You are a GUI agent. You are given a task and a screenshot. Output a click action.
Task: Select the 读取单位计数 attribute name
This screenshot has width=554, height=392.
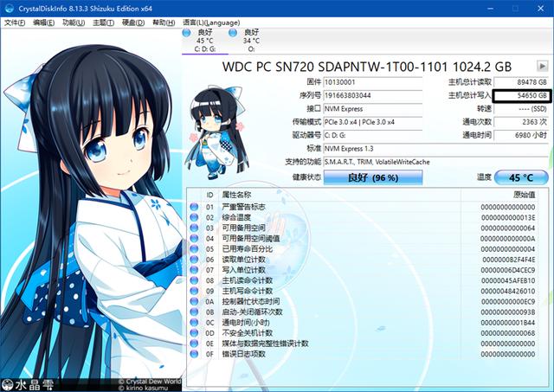[243, 260]
